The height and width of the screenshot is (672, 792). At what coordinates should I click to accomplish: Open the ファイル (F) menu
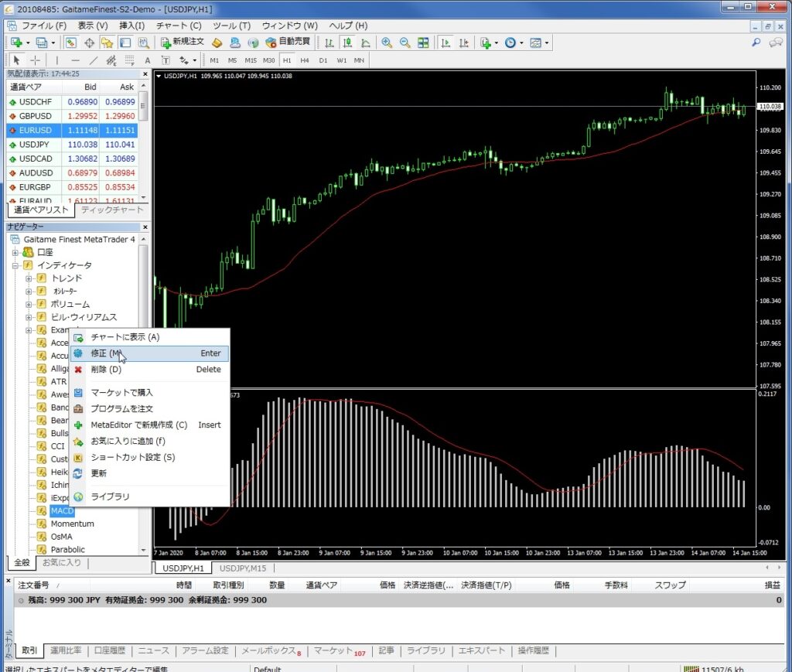pos(44,26)
